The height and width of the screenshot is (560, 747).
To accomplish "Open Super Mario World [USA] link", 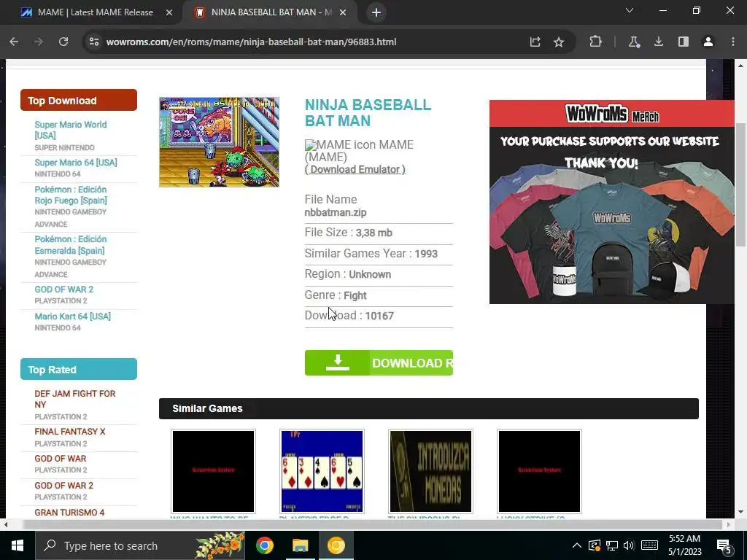I will [71, 130].
